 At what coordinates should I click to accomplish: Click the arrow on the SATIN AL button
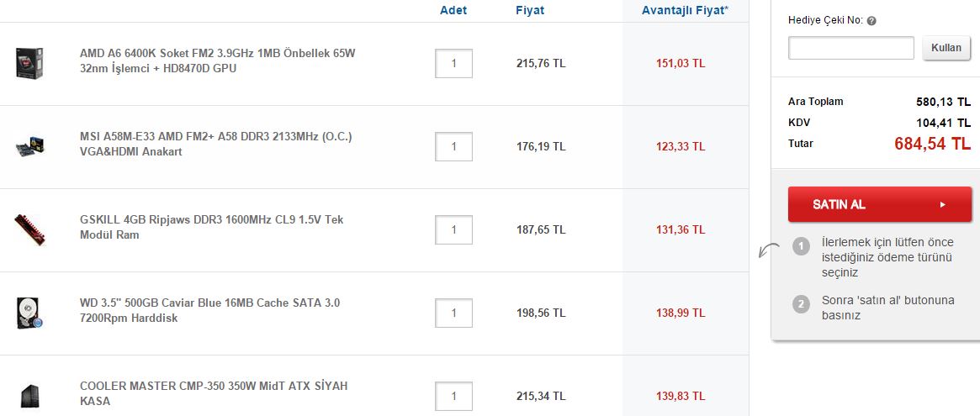(x=943, y=204)
